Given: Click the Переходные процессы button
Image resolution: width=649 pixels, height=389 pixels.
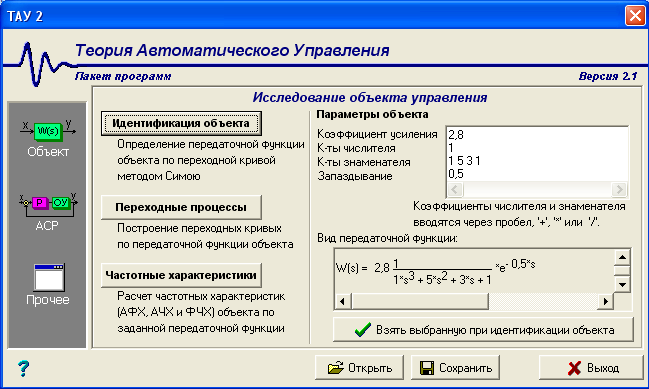Looking at the screenshot, I should click(181, 207).
